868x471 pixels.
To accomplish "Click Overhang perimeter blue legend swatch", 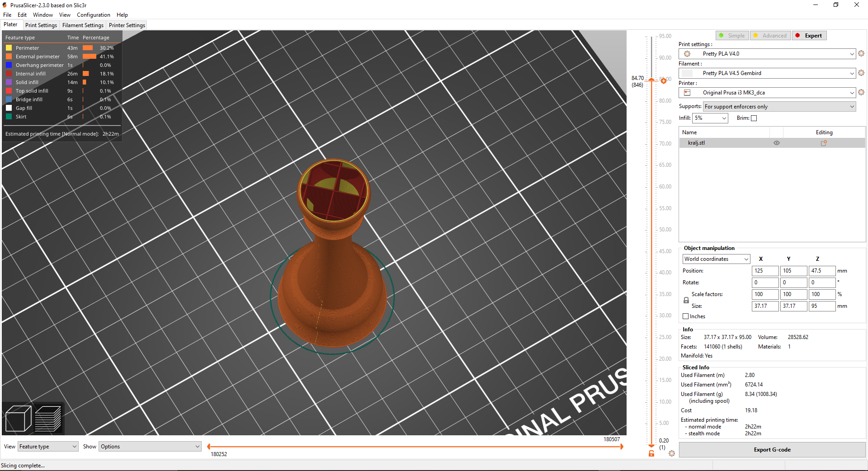I will point(9,65).
